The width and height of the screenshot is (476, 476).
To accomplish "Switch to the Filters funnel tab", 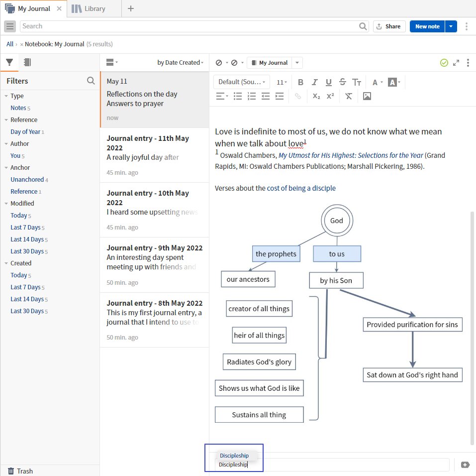I will coord(9,62).
